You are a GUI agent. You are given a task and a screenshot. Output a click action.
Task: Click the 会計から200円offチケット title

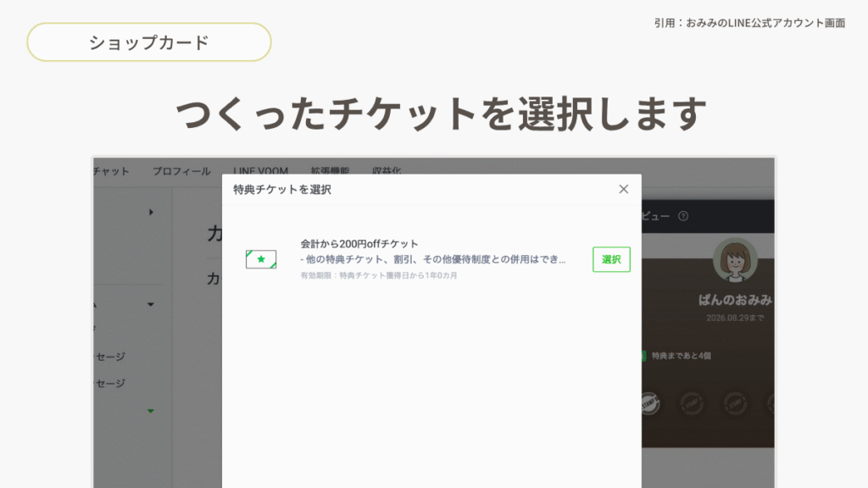pos(359,244)
